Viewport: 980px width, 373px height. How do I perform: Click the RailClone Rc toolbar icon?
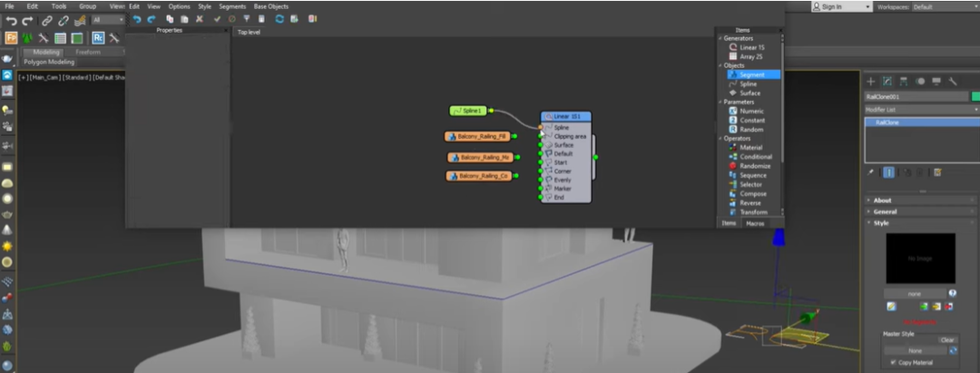(x=98, y=38)
